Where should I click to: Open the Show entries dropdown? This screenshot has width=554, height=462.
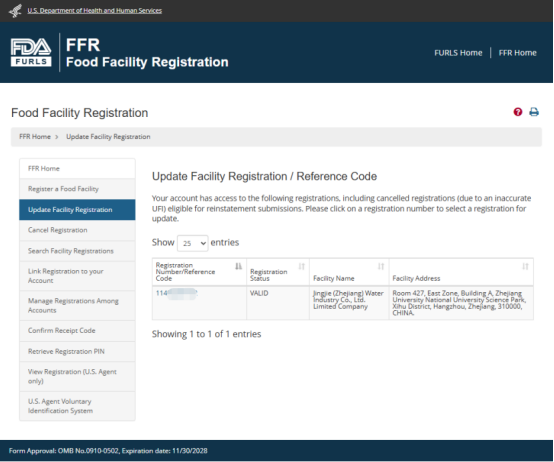pos(193,243)
